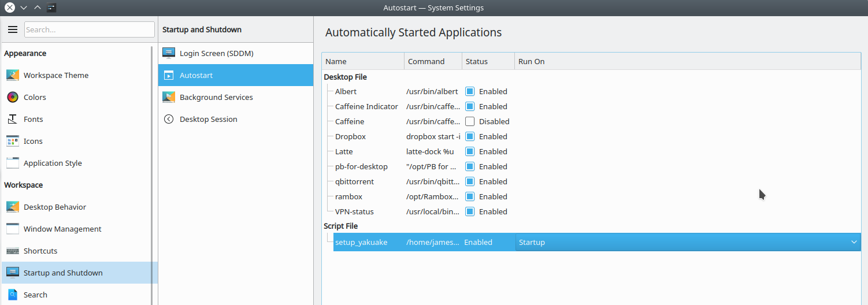Select the VPN-status entry
Image resolution: width=868 pixels, height=305 pixels.
click(354, 211)
